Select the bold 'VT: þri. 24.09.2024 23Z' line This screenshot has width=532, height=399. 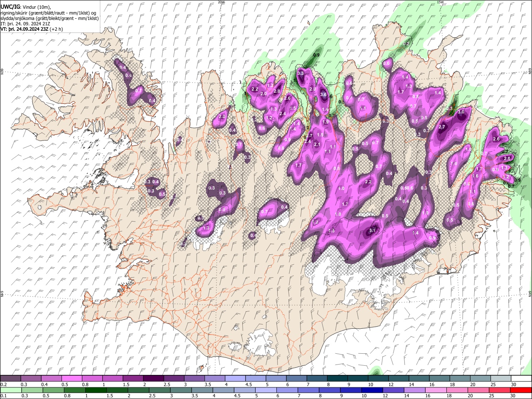[x=25, y=29]
